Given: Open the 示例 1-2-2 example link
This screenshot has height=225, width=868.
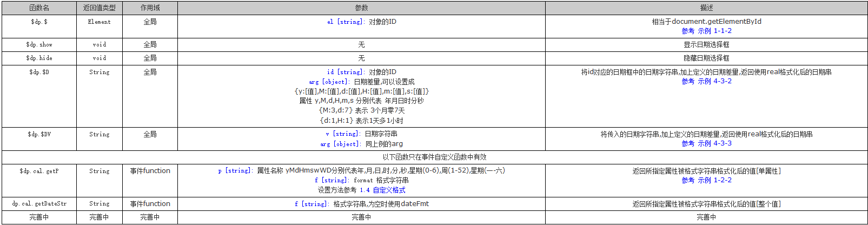Looking at the screenshot, I should [714, 180].
